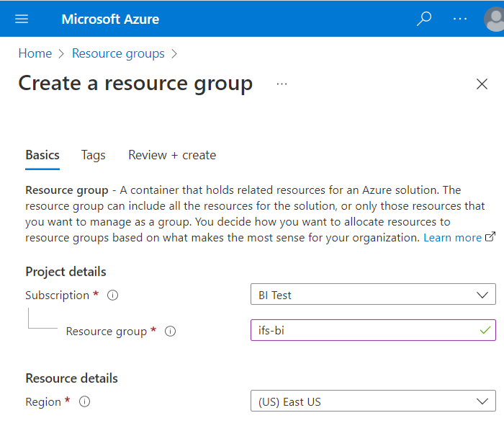Open the Region dropdown showing East US
The width and height of the screenshot is (504, 444).
(373, 401)
